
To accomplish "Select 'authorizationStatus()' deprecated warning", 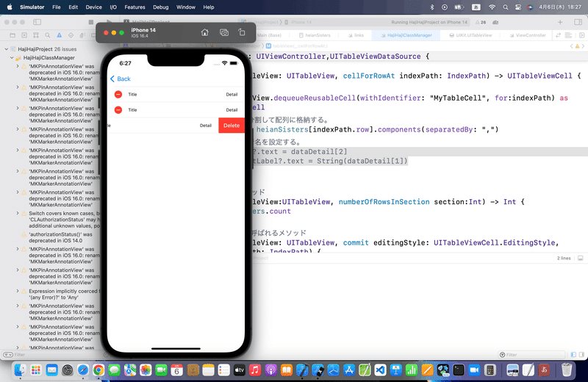I will (60, 237).
